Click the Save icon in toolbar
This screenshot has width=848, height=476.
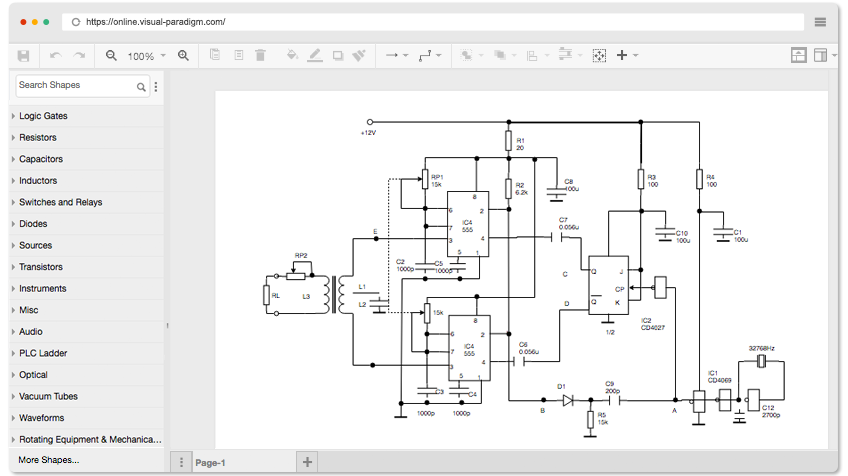(23, 56)
